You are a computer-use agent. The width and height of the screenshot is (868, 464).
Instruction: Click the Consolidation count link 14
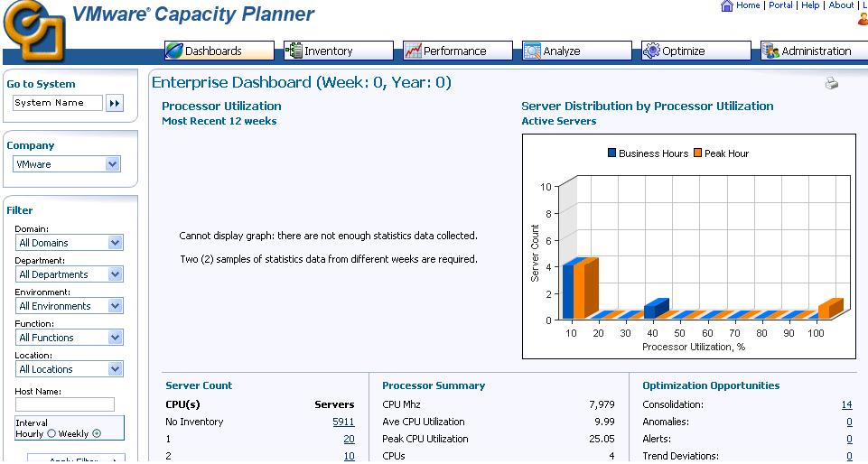(x=846, y=405)
